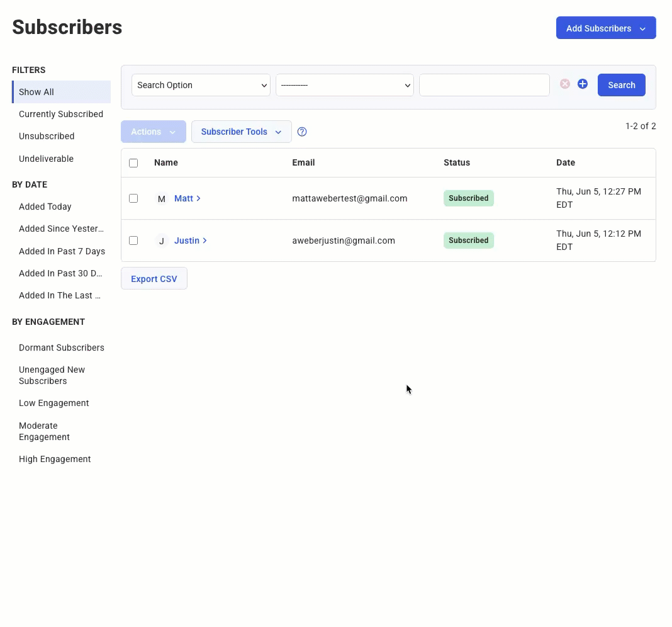Click inside the empty search text field

point(484,84)
